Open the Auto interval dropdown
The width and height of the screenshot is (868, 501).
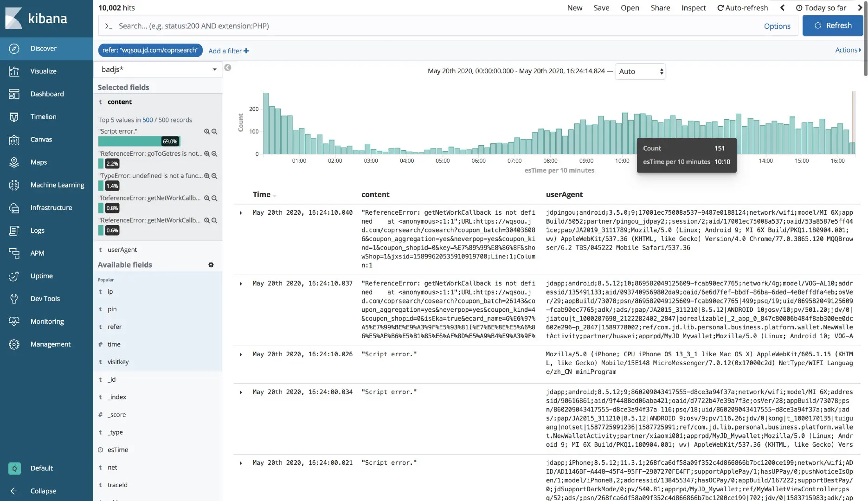640,71
